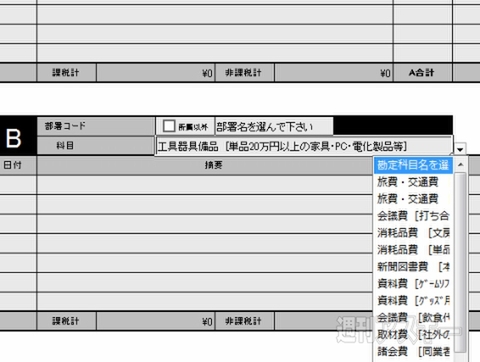This screenshot has height=362, width=480.
Task: Click the 課税計 label in section B's totals row
Action: (66, 321)
